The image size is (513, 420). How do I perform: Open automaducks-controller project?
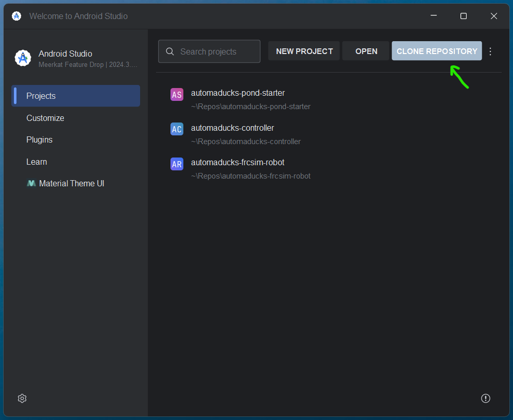click(233, 128)
